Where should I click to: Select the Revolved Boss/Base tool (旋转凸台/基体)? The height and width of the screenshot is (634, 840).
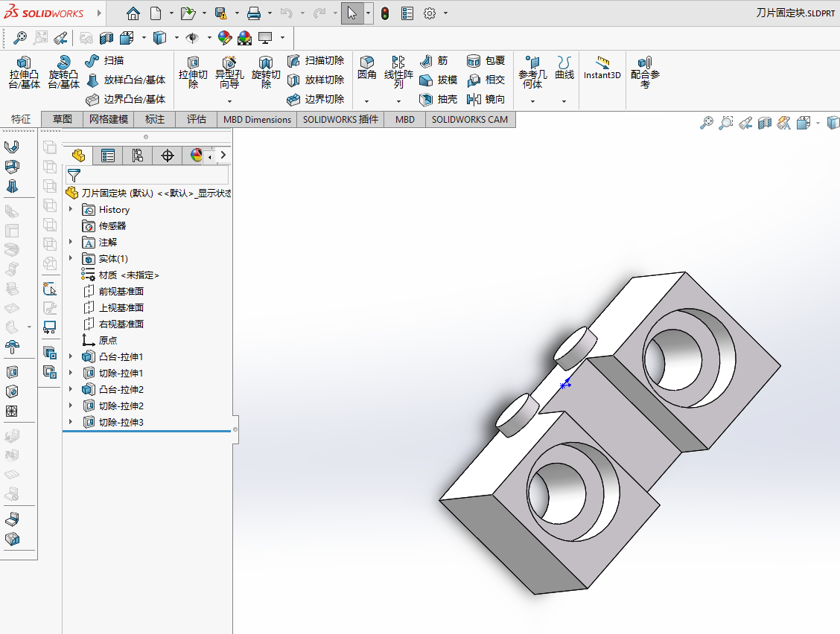(64, 72)
